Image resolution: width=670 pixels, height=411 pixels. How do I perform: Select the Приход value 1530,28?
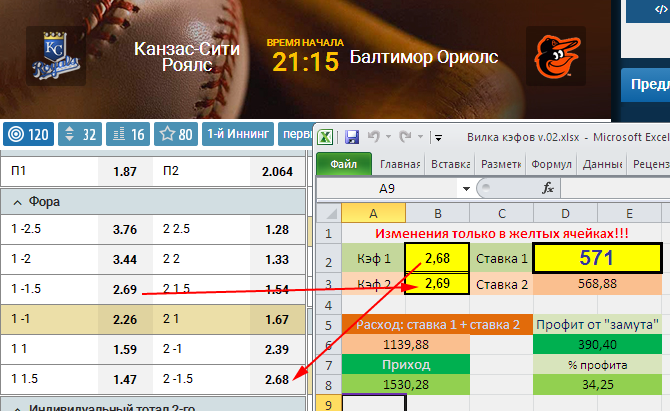(406, 385)
